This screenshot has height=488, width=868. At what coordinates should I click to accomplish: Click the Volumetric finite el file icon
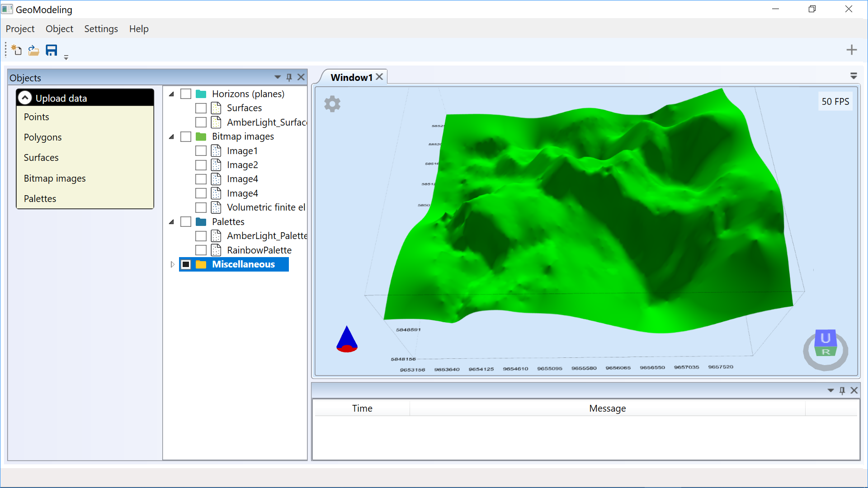tap(216, 207)
